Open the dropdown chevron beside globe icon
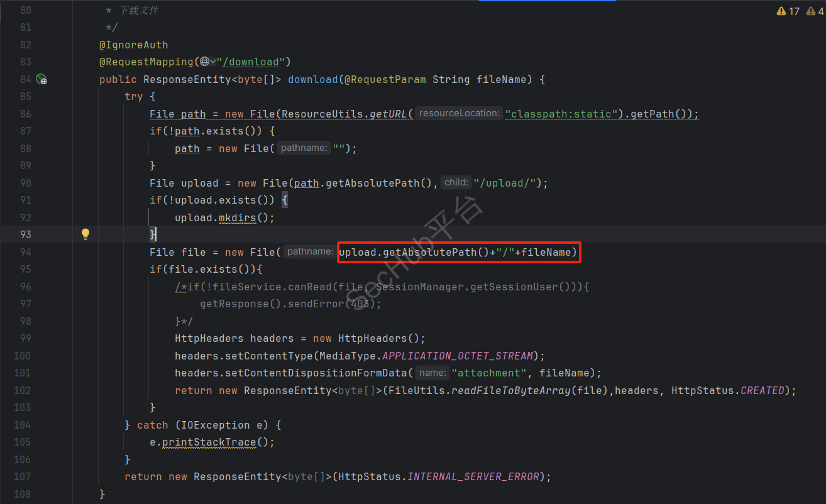The height and width of the screenshot is (504, 826). point(213,62)
